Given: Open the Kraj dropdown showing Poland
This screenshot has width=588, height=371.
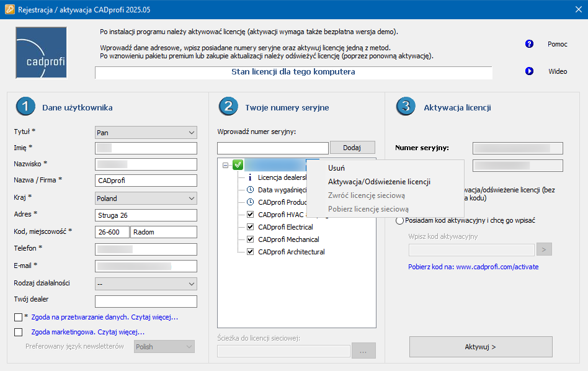Looking at the screenshot, I should coord(146,199).
